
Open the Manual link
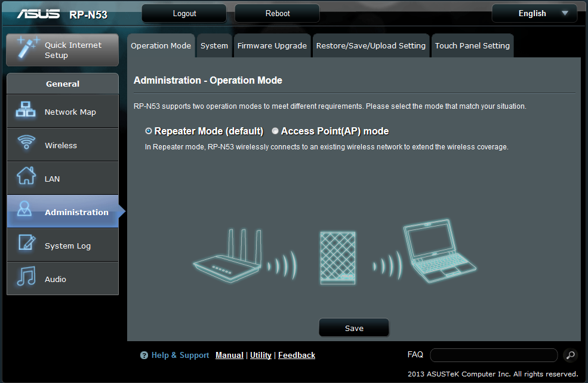[x=229, y=355]
